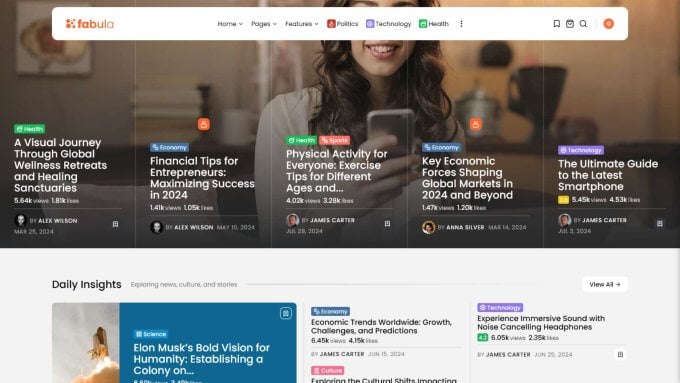
Task: Toggle bookmark on Ultimate Guide Smartphone article
Action: 660,223
